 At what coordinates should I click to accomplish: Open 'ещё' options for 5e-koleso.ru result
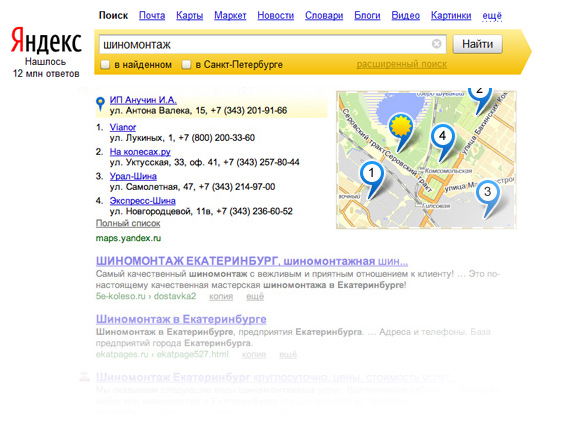coord(255,296)
